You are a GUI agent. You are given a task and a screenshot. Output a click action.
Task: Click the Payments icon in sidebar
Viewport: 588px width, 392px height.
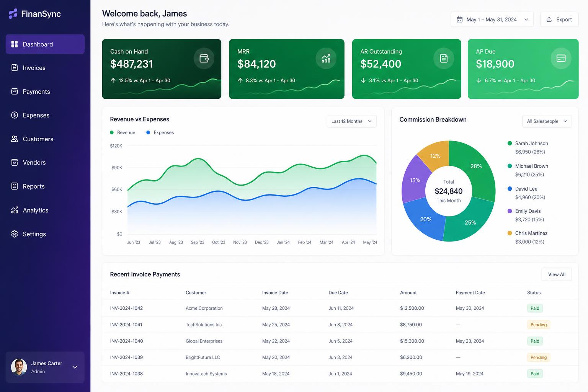[15, 91]
